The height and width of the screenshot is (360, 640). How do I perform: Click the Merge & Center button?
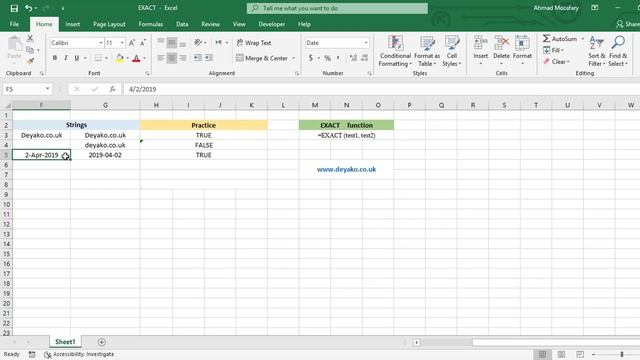pyautogui.click(x=262, y=58)
